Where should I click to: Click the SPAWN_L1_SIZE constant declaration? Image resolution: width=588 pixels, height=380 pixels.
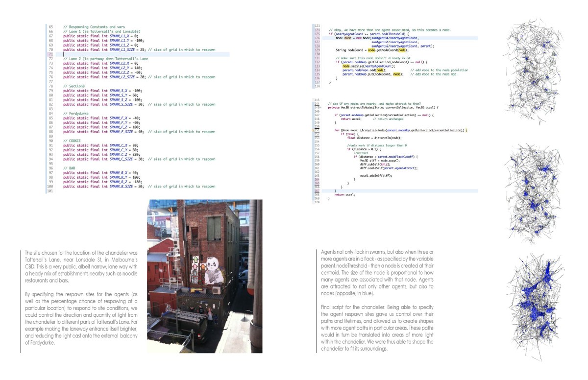[x=104, y=49]
